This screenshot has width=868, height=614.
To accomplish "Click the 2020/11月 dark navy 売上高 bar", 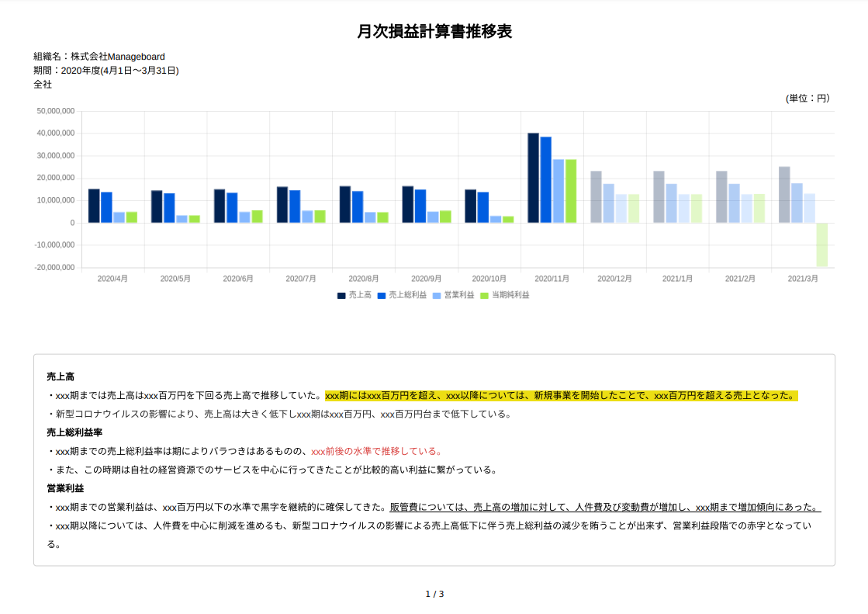I will point(533,178).
